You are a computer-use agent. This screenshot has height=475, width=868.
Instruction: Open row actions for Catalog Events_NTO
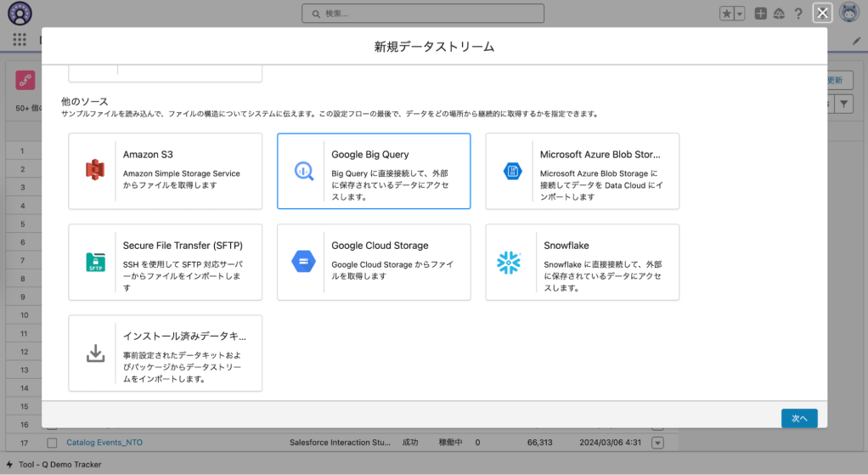657,443
